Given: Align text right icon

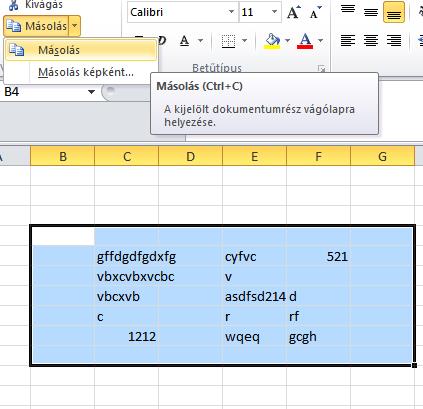Looking at the screenshot, I should (394, 41).
